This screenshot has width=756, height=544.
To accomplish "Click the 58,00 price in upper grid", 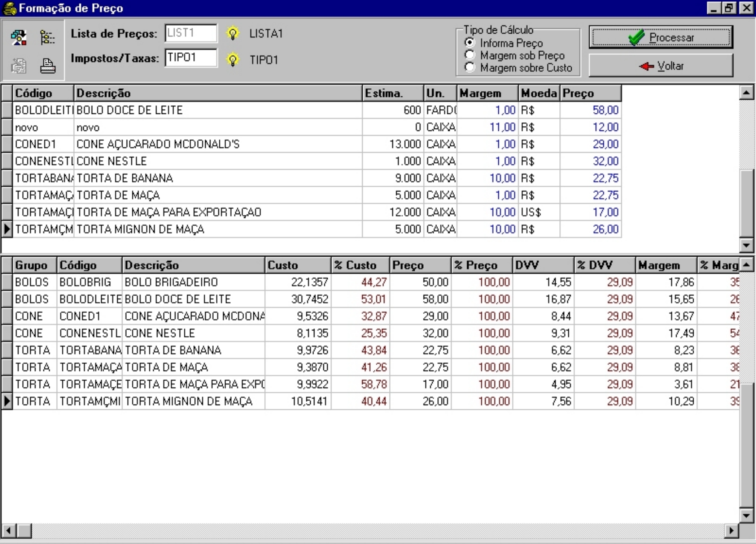I will 590,110.
